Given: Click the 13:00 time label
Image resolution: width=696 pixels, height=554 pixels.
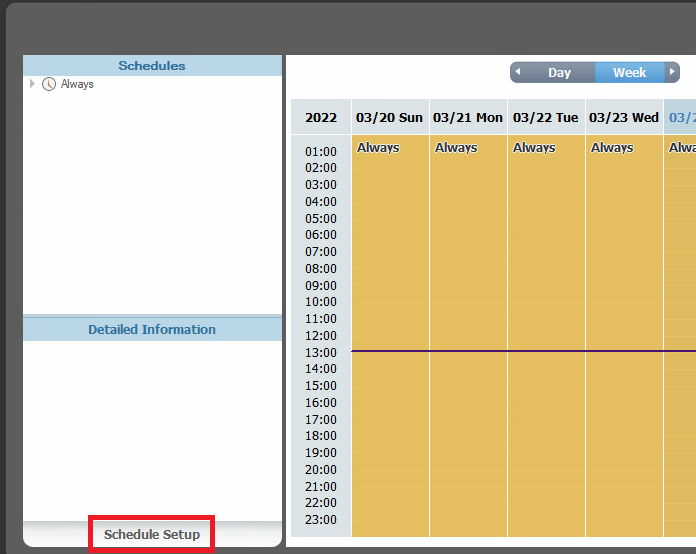Looking at the screenshot, I should (x=321, y=352).
